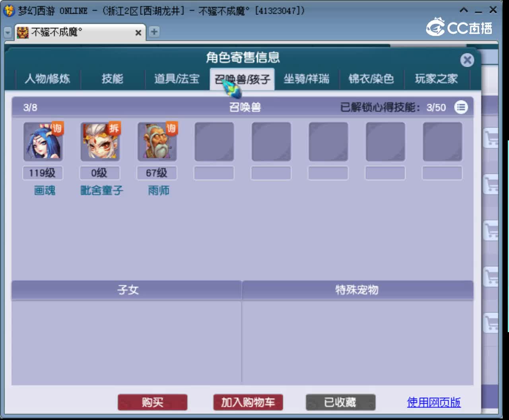
Task: Click the 毗舍童子 pet name
Action: pyautogui.click(x=102, y=191)
